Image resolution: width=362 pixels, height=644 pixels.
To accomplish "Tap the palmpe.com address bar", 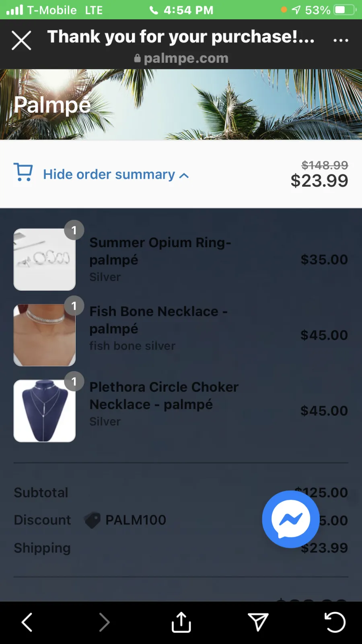I will (181, 58).
